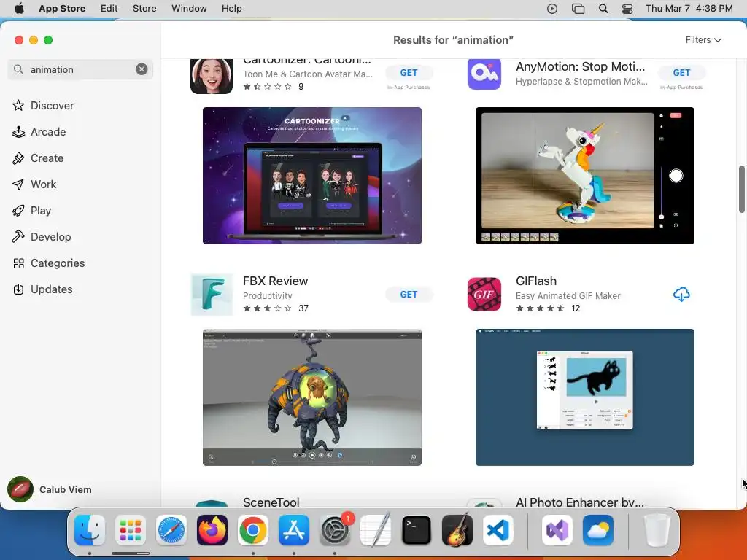Launch Safari from the Dock
This screenshot has width=747, height=560.
[171, 530]
